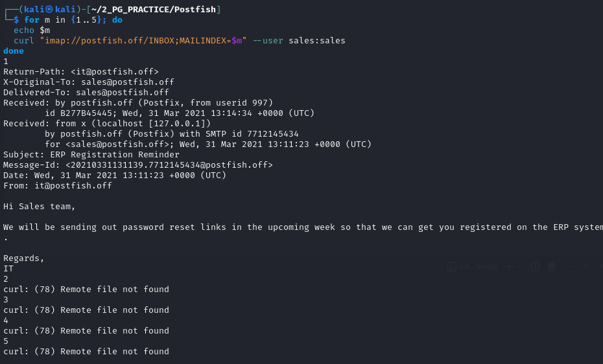
Task: Maximize panel with the up chevron
Action: pos(585,266)
